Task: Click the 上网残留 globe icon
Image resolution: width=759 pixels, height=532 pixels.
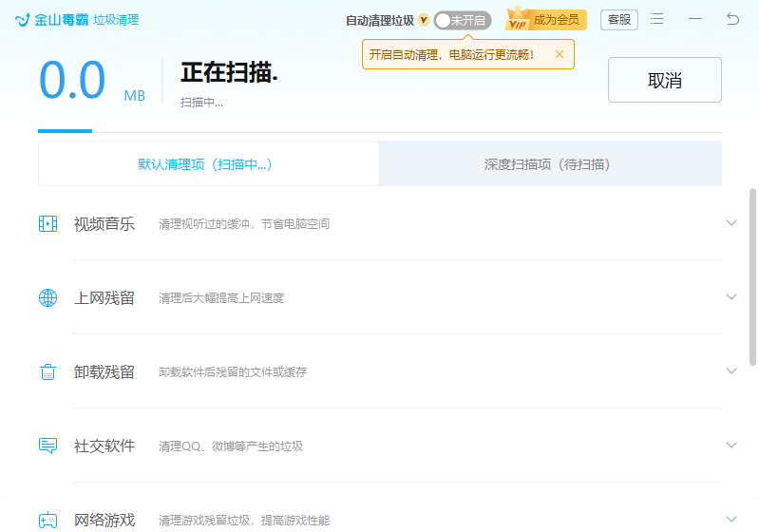Action: (47, 298)
